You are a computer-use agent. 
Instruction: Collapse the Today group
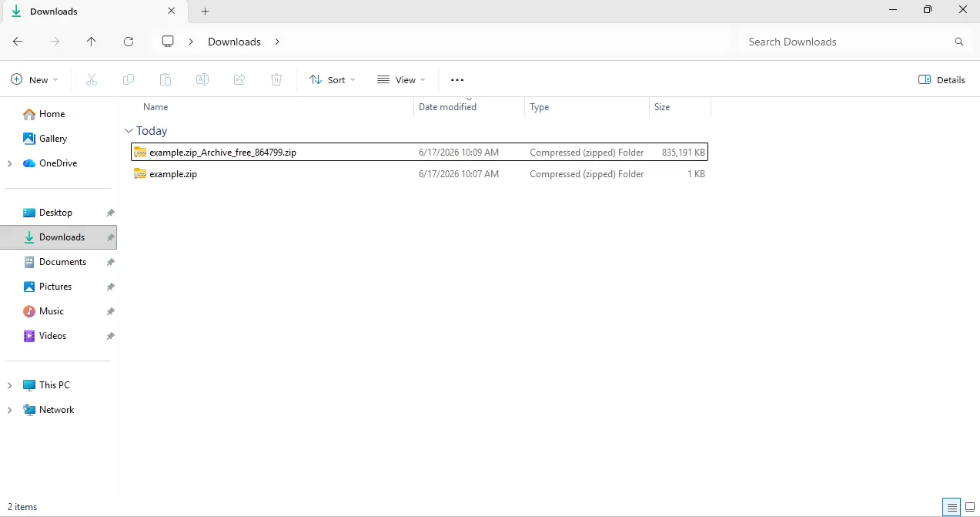(129, 131)
